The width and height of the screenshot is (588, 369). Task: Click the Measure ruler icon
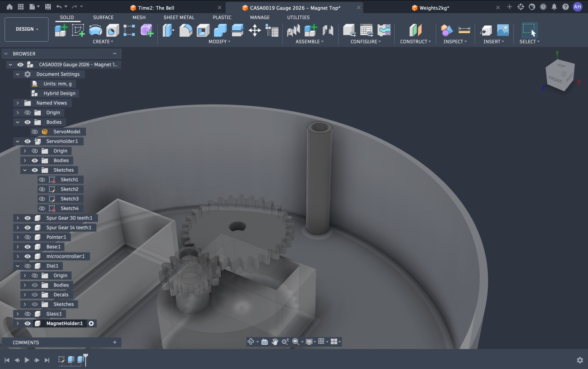464,30
